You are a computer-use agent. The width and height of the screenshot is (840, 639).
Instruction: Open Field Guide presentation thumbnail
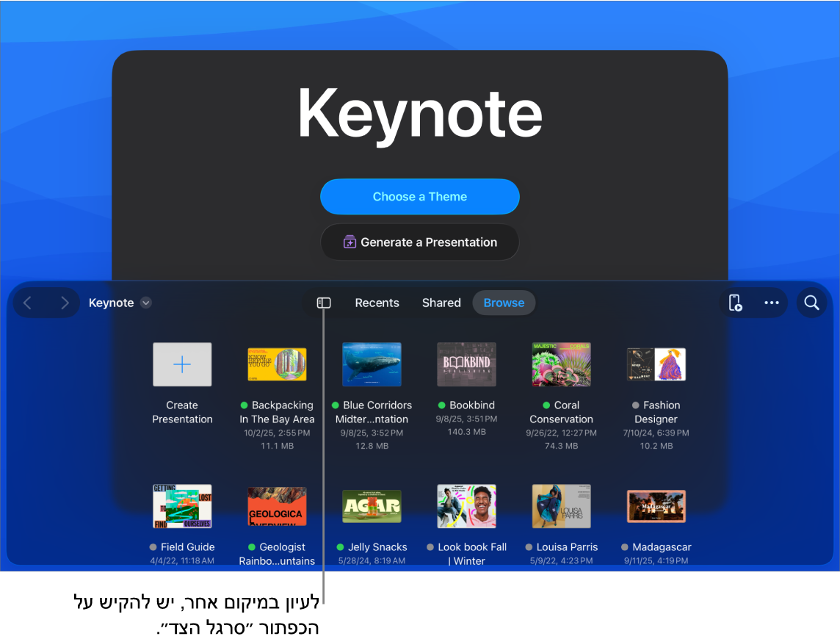point(182,507)
